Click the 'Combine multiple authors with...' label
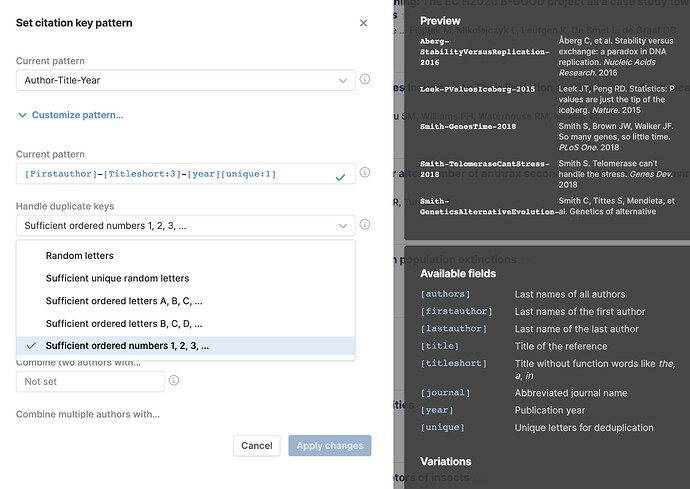This screenshot has height=489, width=690. (88, 415)
